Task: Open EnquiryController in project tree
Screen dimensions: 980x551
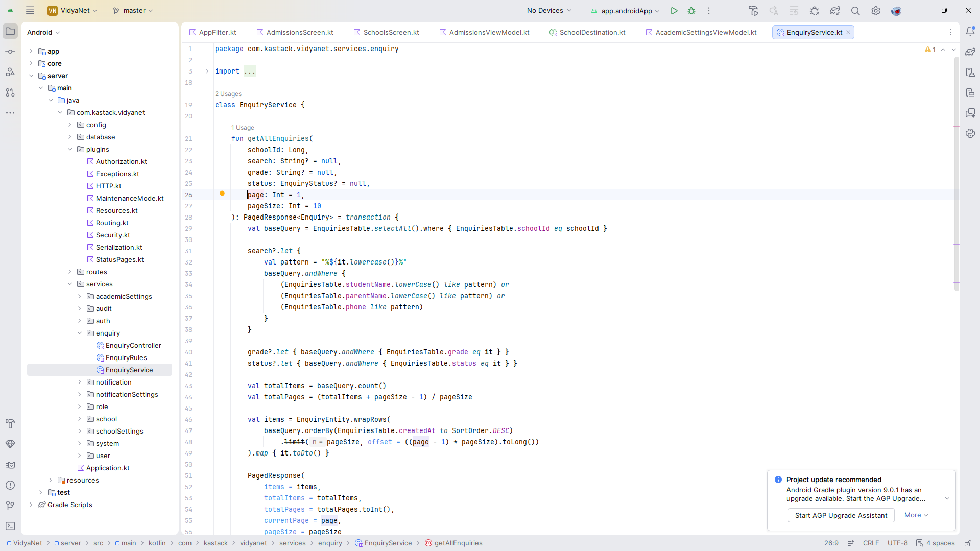Action: coord(133,346)
